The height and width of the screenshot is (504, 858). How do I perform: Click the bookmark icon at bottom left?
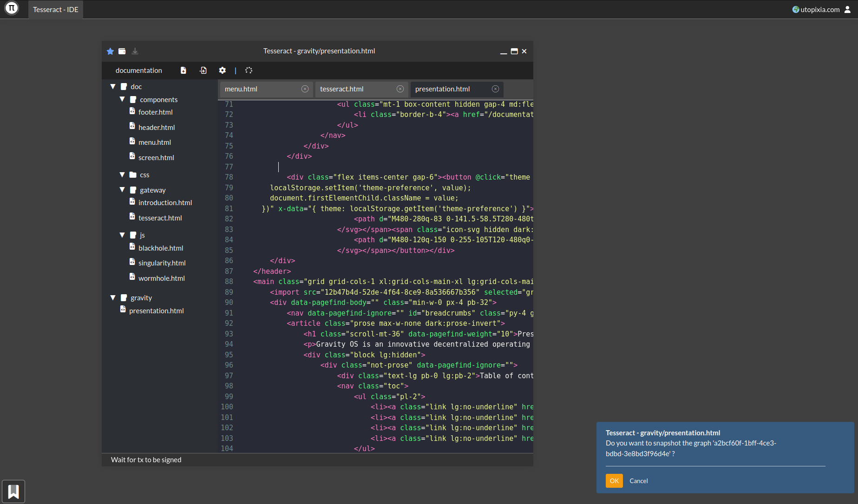click(13, 491)
